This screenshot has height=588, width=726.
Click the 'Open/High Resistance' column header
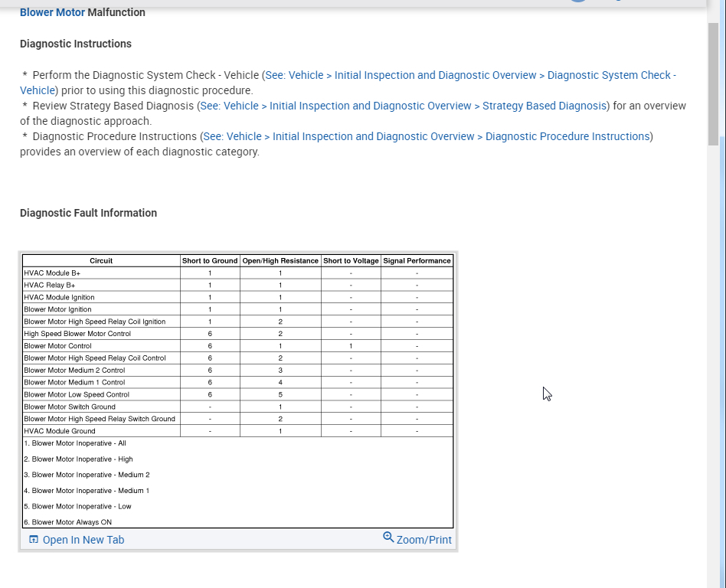coord(280,260)
